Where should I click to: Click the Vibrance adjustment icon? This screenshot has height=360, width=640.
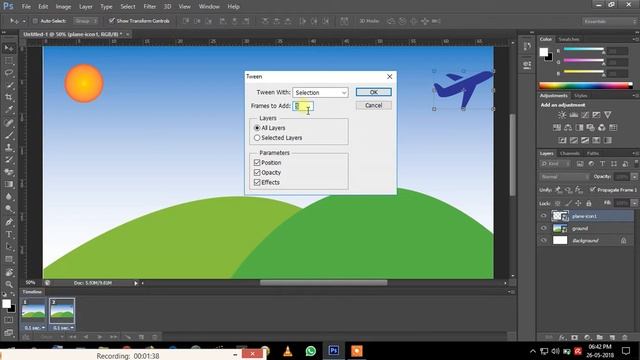pyautogui.click(x=608, y=115)
